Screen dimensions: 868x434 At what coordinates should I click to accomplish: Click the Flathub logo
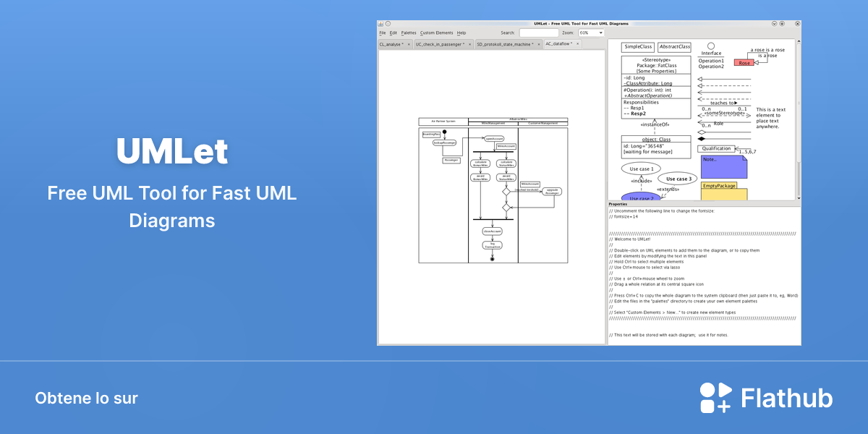click(x=766, y=399)
